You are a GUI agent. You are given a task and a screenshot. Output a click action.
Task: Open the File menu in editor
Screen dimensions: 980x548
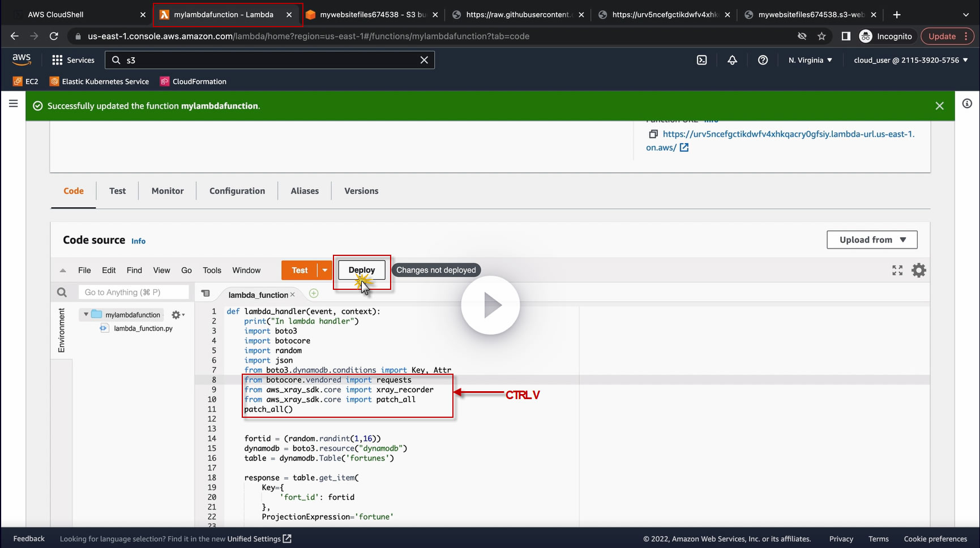tap(84, 270)
